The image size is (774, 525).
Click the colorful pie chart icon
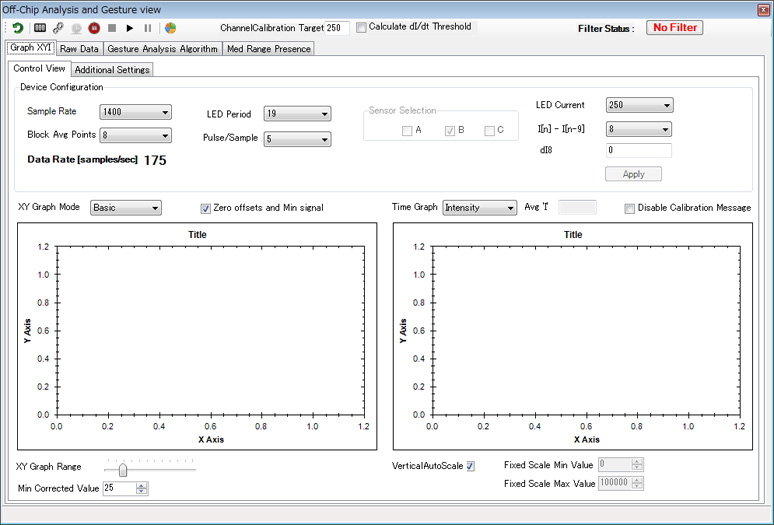pos(171,28)
